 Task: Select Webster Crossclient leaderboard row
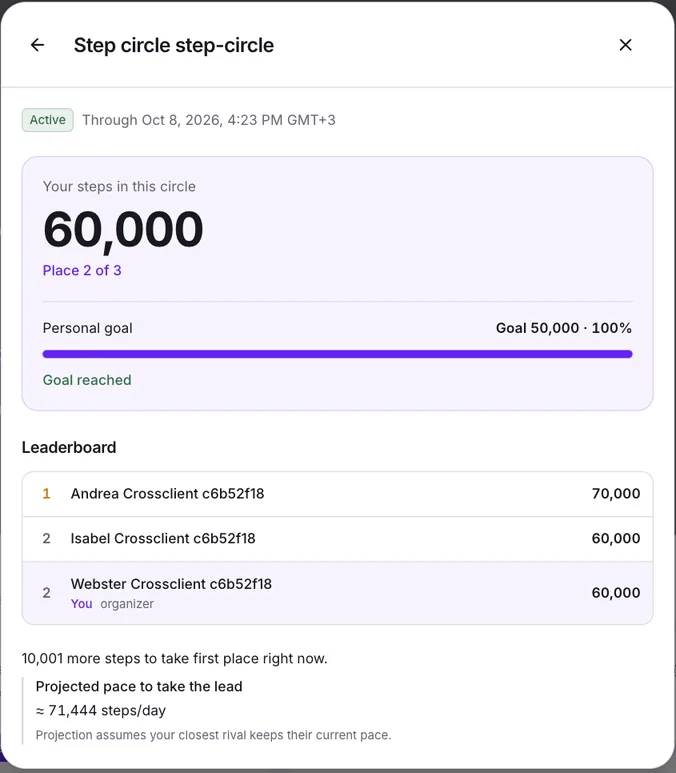click(x=337, y=593)
